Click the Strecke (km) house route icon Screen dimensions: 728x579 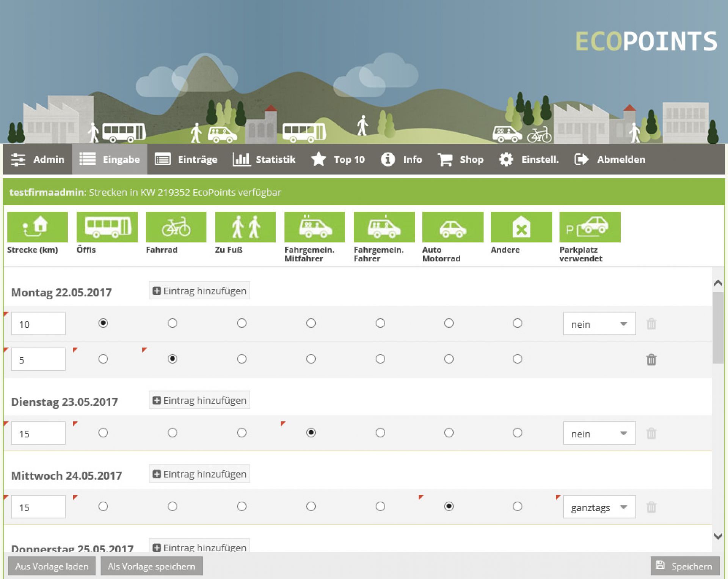[x=38, y=227]
